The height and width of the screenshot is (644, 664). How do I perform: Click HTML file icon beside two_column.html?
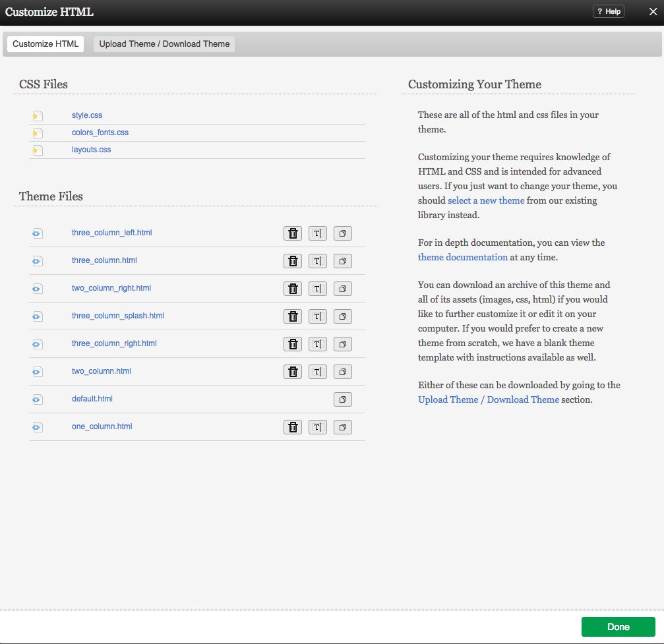pyautogui.click(x=38, y=372)
